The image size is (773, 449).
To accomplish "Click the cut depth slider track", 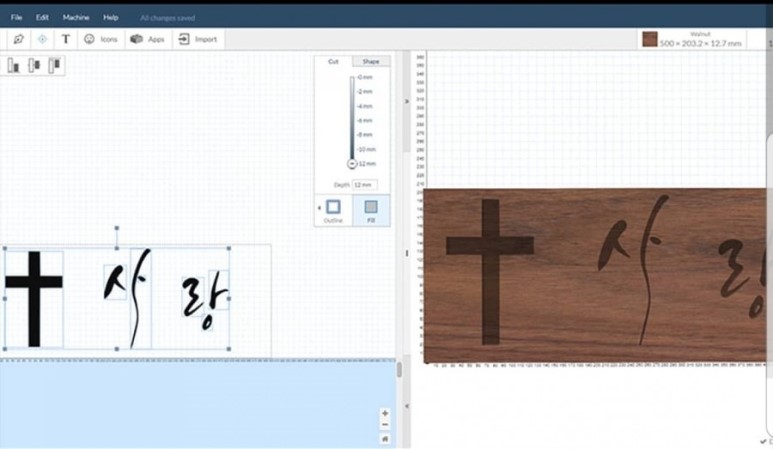I will [x=352, y=117].
